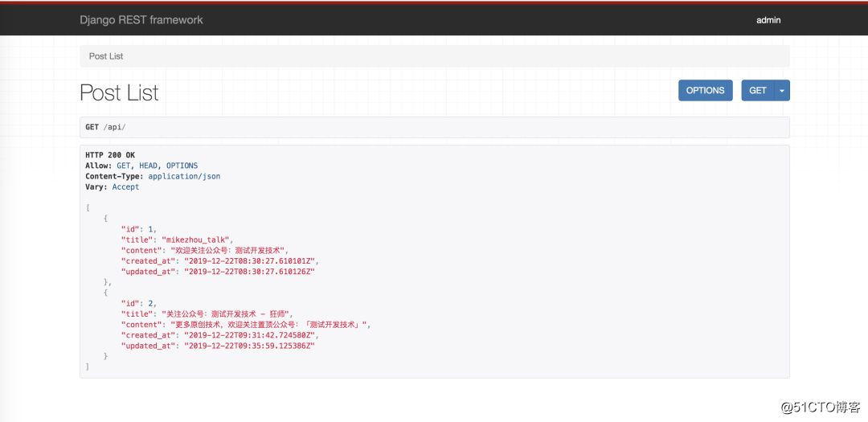Click the Post List heading

[119, 92]
